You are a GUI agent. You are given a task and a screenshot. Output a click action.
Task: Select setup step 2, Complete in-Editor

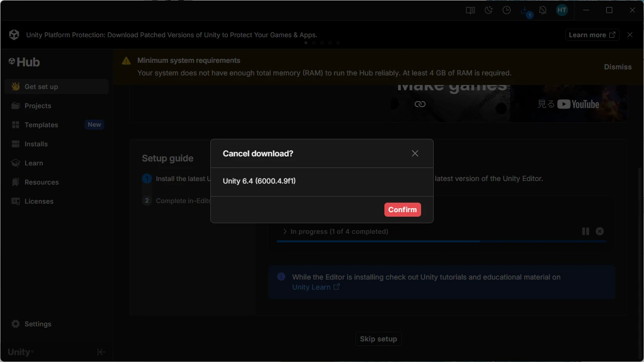(176, 201)
